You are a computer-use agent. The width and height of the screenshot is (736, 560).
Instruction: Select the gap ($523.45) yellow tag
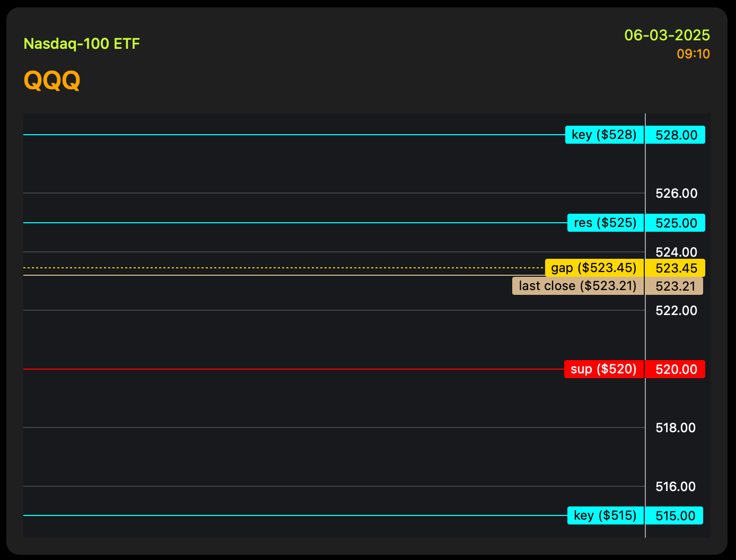coord(594,268)
